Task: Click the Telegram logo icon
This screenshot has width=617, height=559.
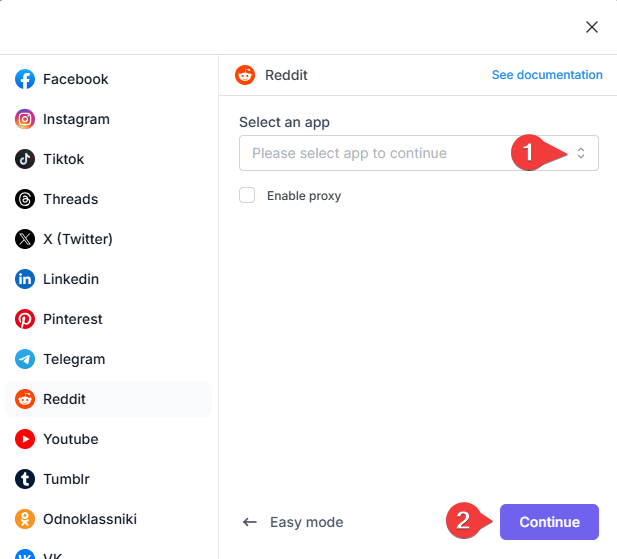Action: [x=25, y=359]
